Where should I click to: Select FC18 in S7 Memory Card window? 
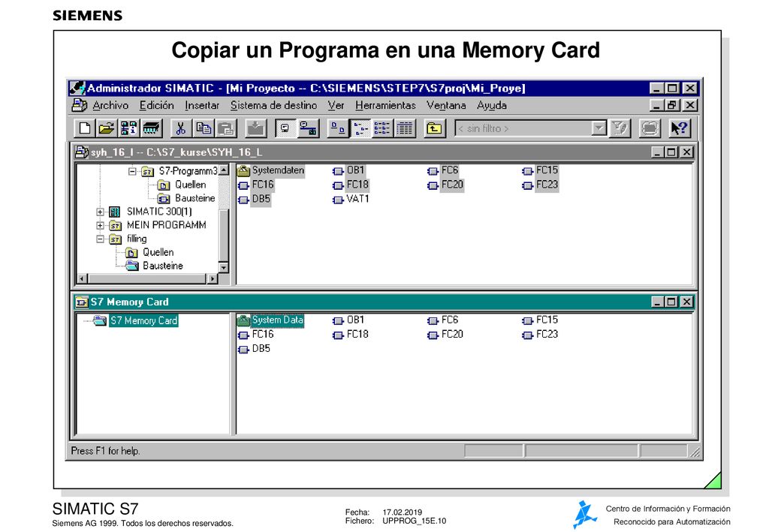click(x=351, y=335)
